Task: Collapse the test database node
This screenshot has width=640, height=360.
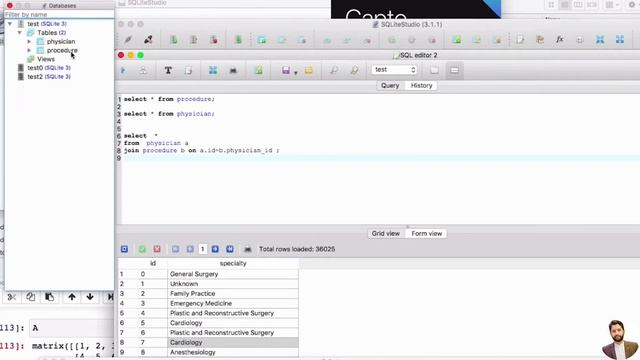Action: pos(10,24)
